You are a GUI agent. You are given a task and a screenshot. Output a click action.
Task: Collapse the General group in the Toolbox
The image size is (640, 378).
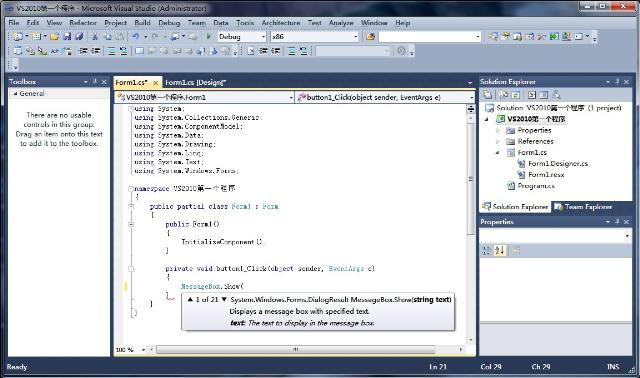16,93
